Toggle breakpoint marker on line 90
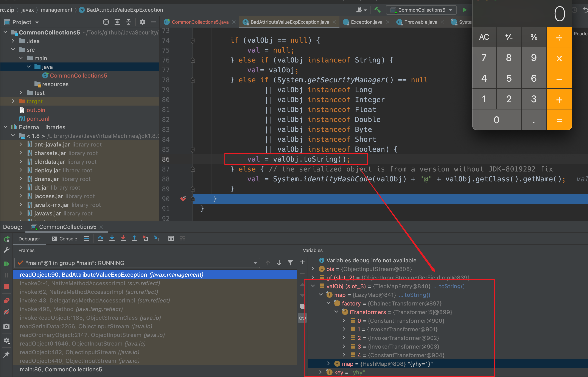Viewport: 588px width, 377px height. 183,199
